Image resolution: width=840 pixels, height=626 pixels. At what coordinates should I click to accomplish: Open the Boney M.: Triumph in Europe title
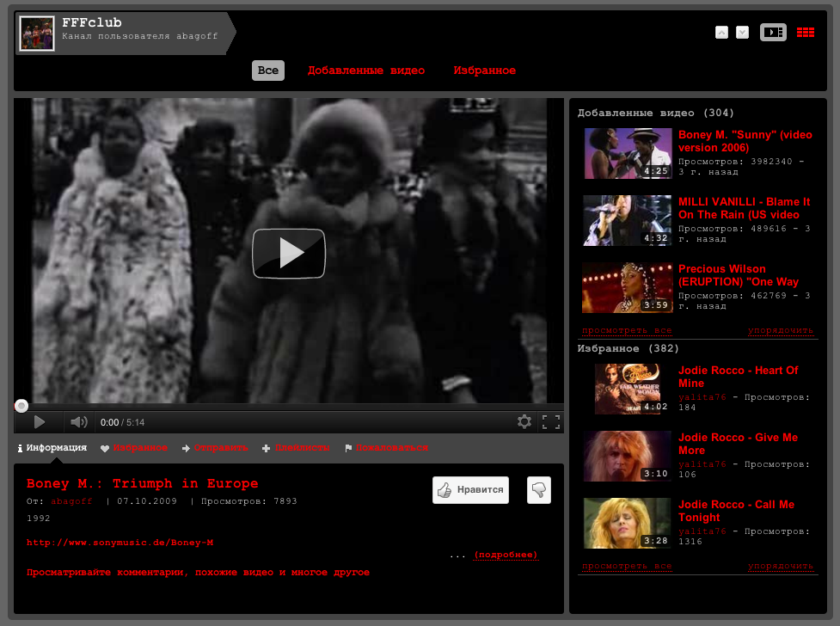143,483
